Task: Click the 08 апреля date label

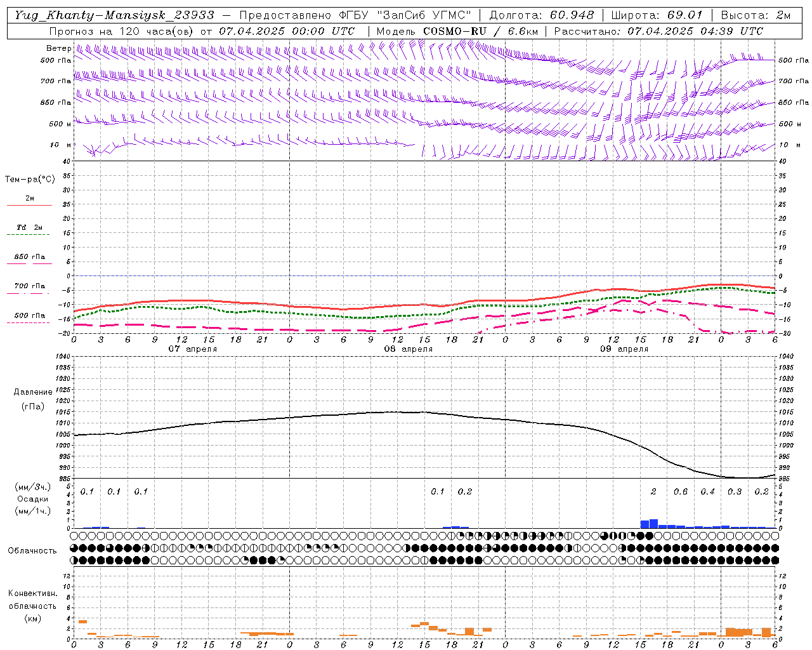Action: 409,348
